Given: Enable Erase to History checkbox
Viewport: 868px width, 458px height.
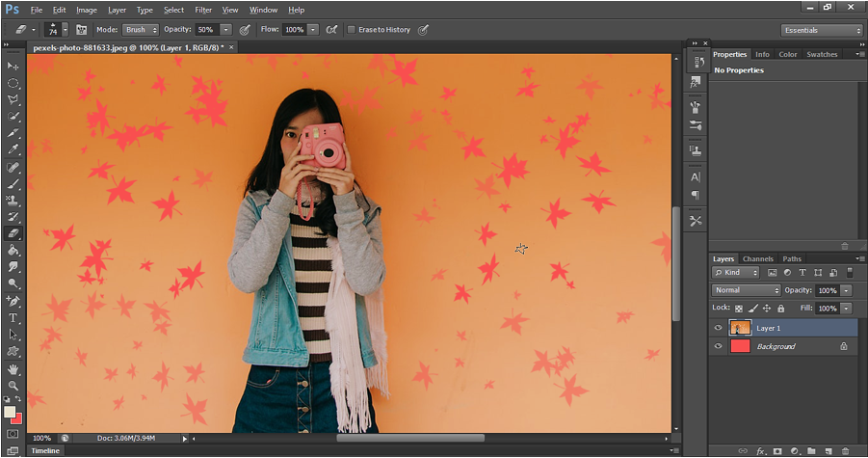Looking at the screenshot, I should [x=351, y=30].
